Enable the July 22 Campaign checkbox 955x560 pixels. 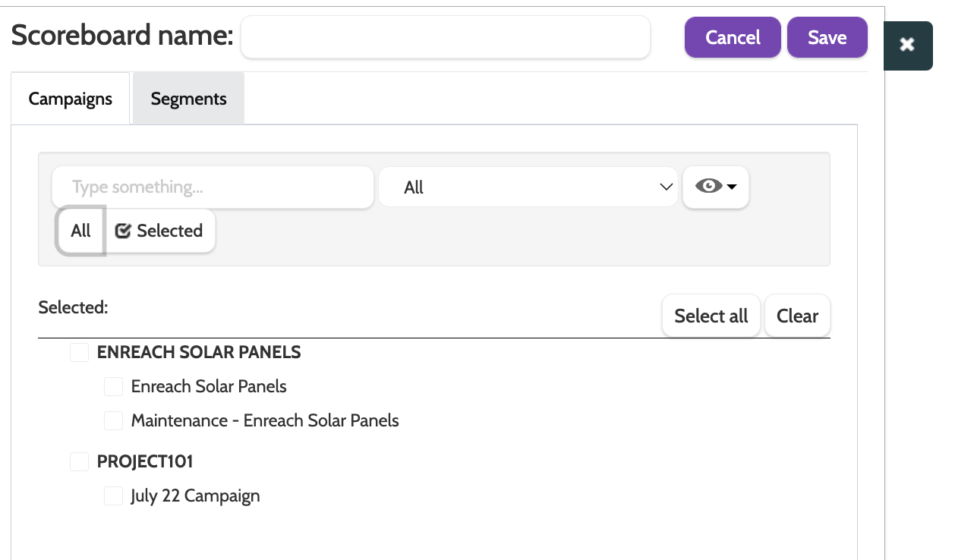tap(114, 496)
